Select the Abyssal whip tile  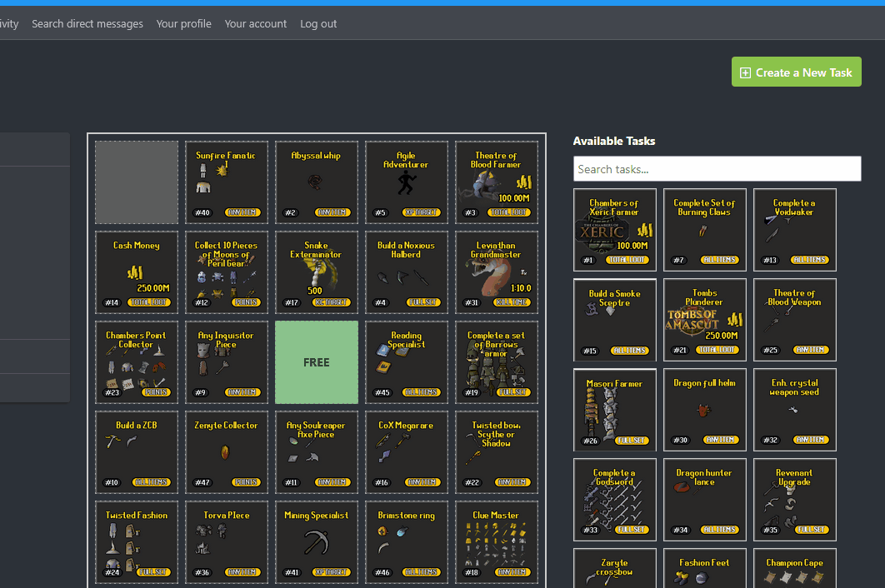coord(317,182)
